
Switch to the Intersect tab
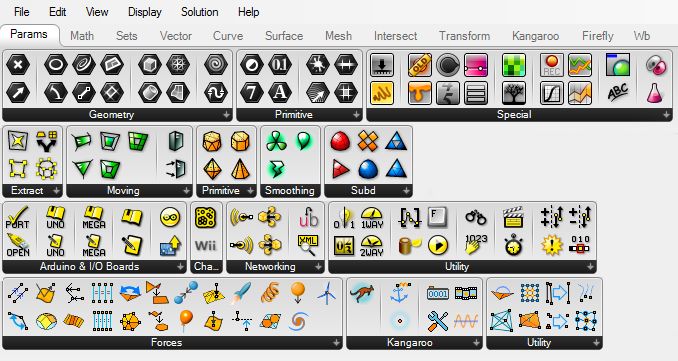click(395, 36)
